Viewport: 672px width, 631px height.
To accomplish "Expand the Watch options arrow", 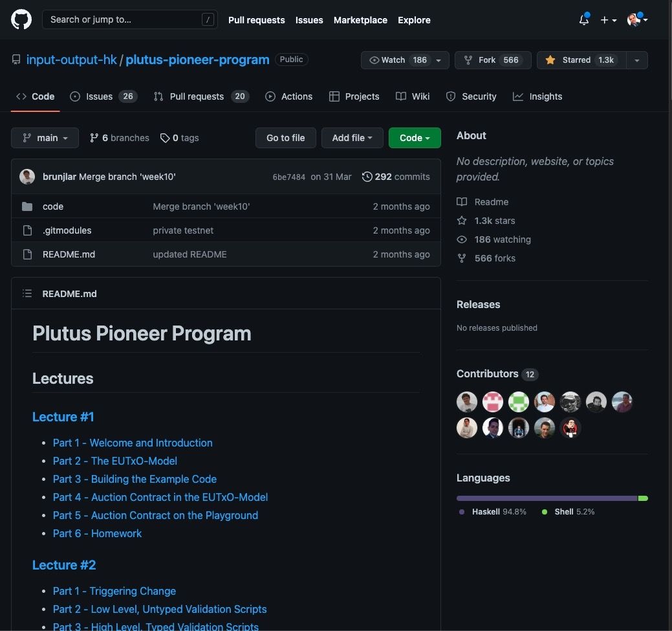I will point(439,60).
